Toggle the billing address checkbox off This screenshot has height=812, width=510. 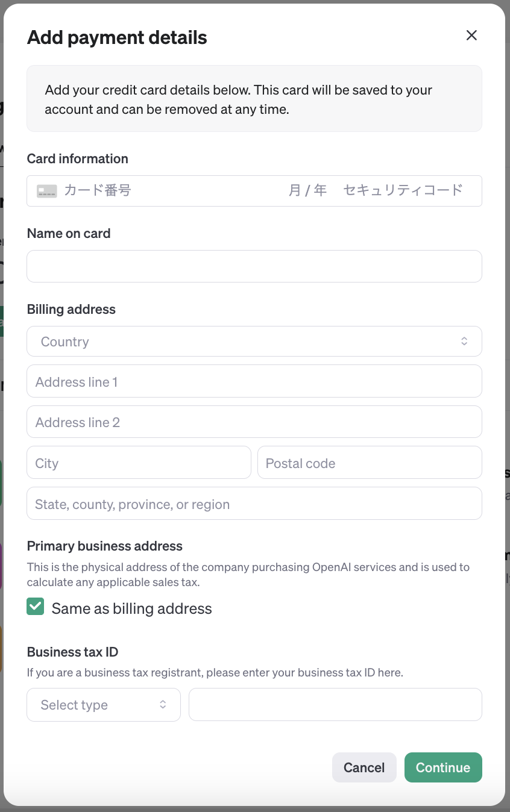coord(35,607)
